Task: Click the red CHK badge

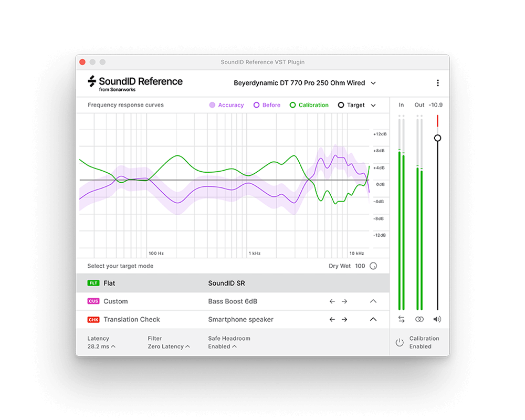Action: tap(93, 320)
